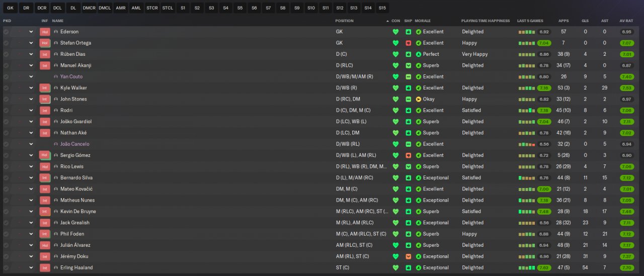644x276 pixels.
Task: Open the position dropdown arrow for Jack Grealish
Action: point(31,223)
